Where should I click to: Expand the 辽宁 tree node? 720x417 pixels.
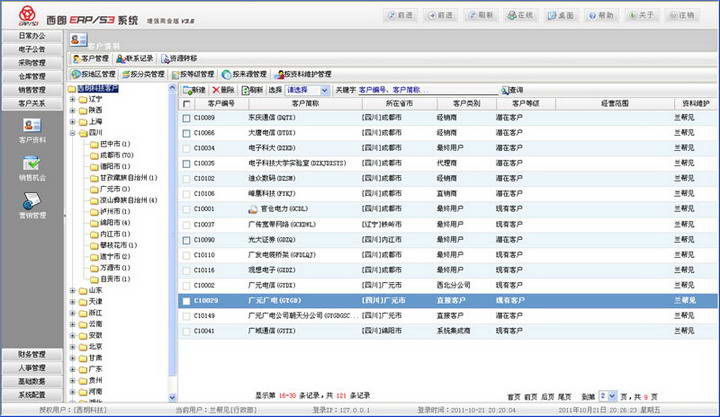tap(73, 99)
